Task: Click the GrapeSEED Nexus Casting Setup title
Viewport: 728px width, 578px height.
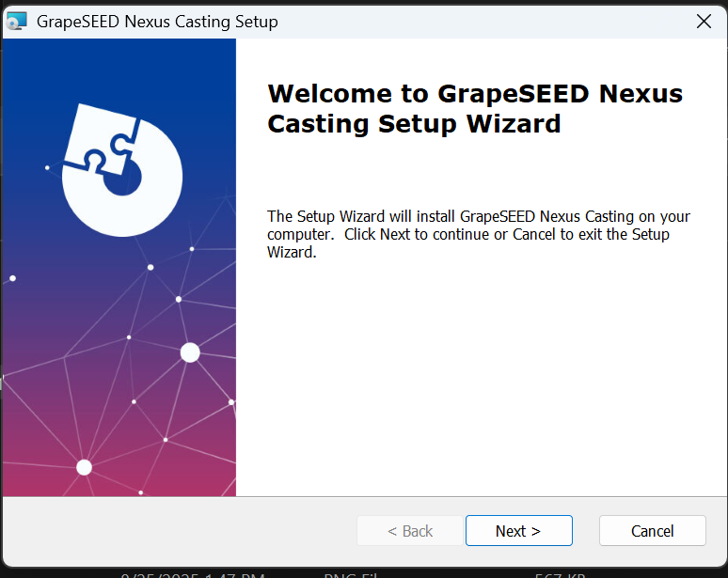Action: [157, 22]
